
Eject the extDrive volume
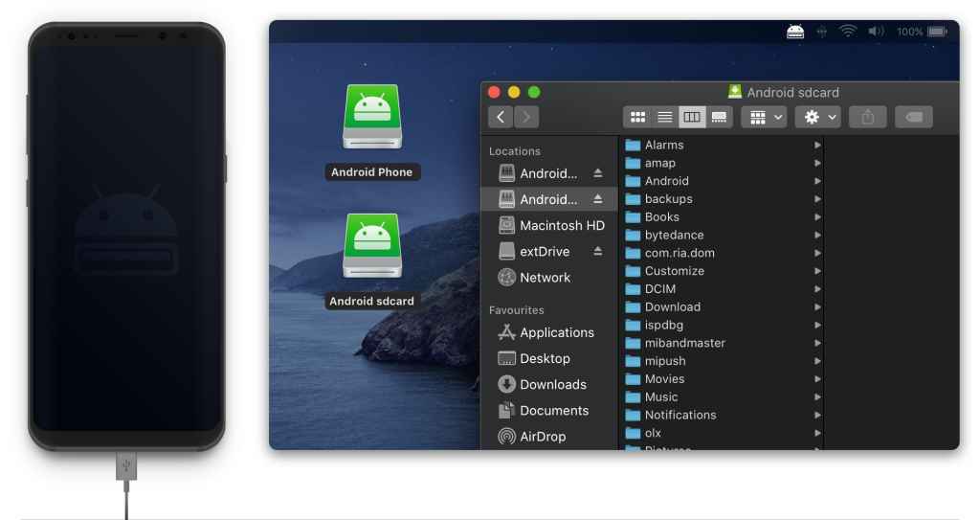coord(598,252)
